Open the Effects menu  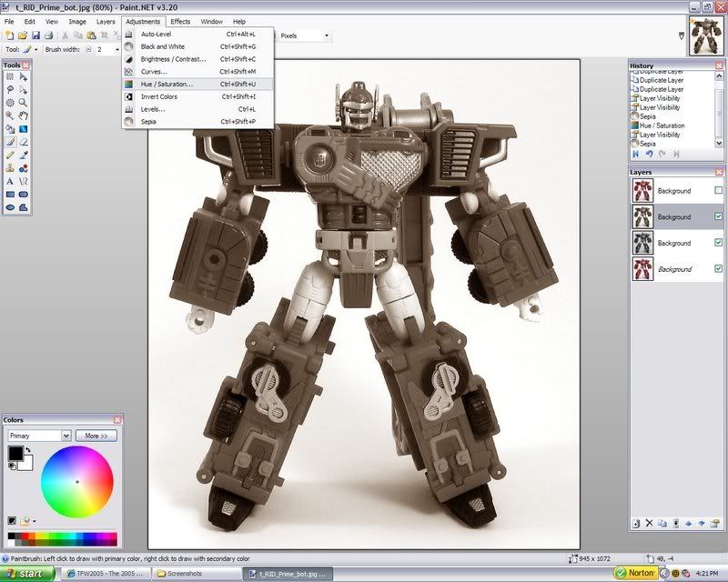point(180,21)
